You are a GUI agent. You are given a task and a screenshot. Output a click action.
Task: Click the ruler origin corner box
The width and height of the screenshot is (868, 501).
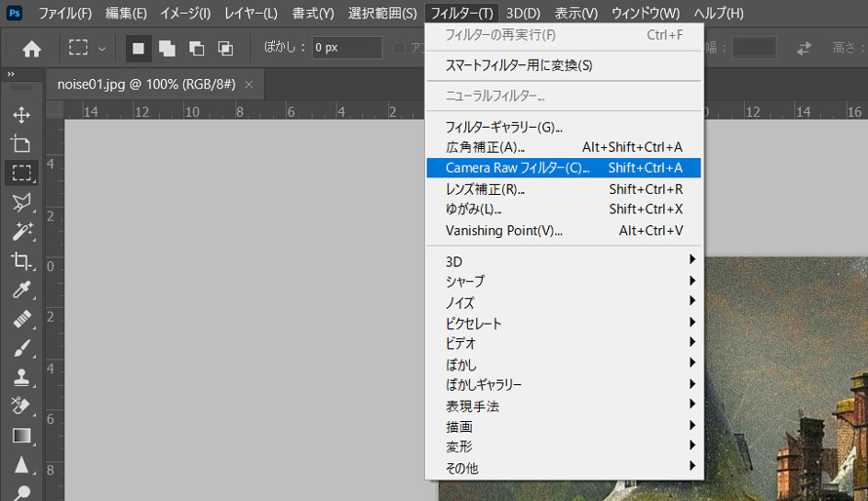click(x=56, y=109)
